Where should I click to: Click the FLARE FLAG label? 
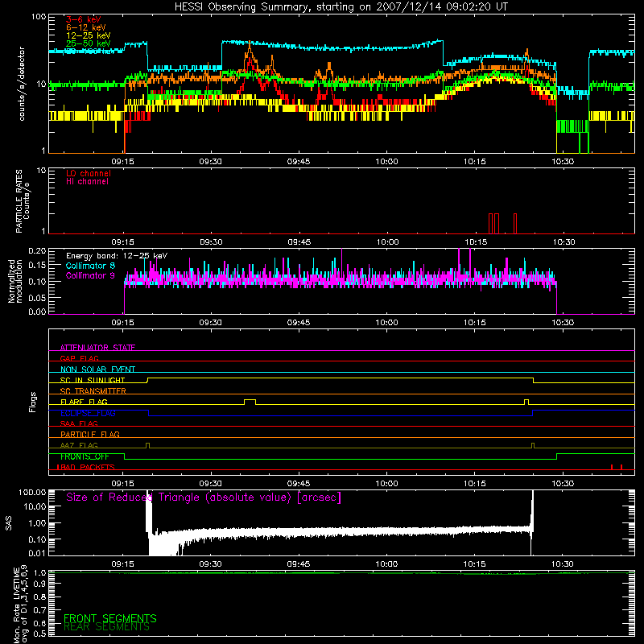point(84,402)
